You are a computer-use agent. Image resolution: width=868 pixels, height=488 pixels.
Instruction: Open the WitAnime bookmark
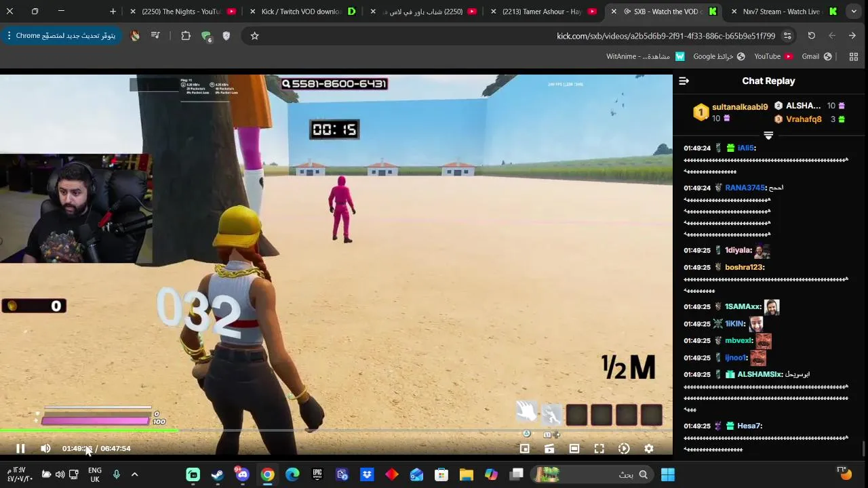(646, 57)
